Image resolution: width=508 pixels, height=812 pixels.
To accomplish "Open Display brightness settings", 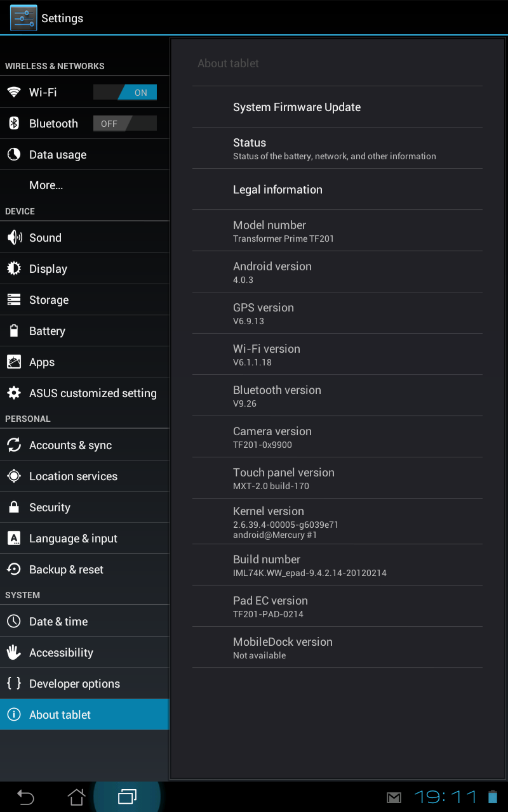I will point(84,269).
